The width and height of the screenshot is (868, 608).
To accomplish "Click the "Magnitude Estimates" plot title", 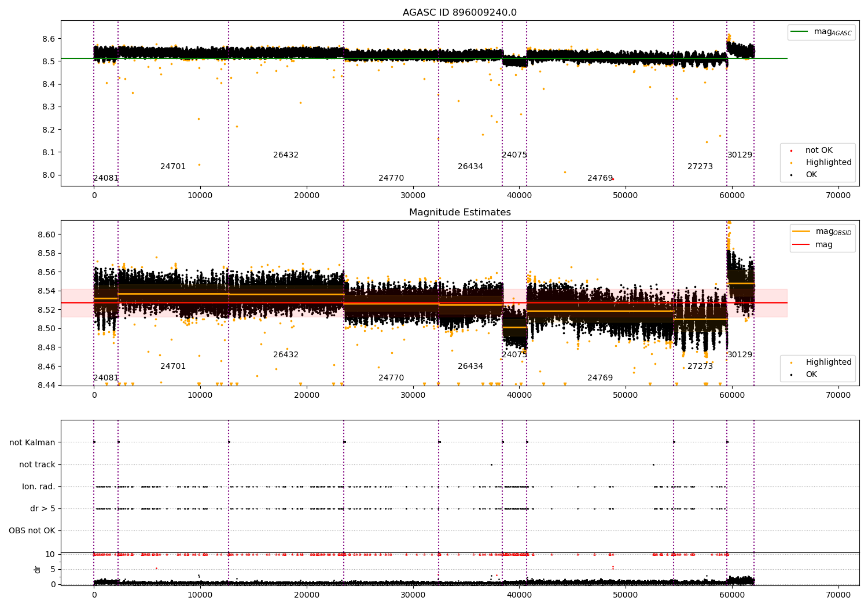I will pos(459,213).
